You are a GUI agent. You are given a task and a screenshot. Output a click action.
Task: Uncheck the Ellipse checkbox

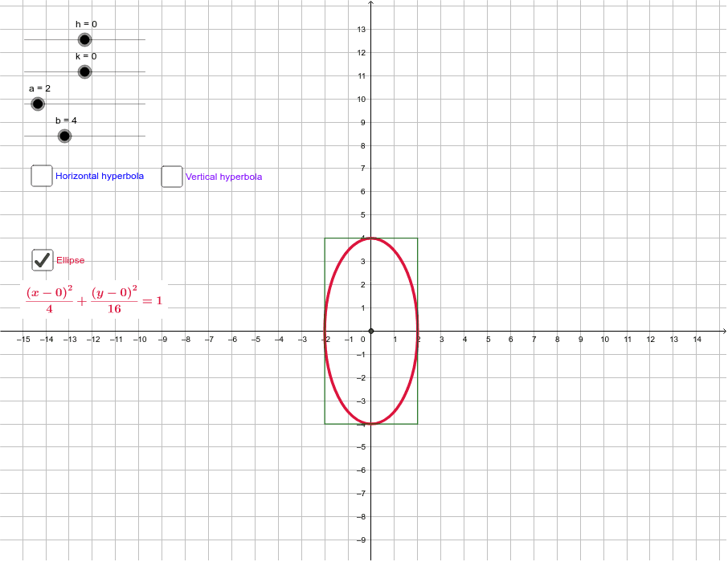coord(43,260)
